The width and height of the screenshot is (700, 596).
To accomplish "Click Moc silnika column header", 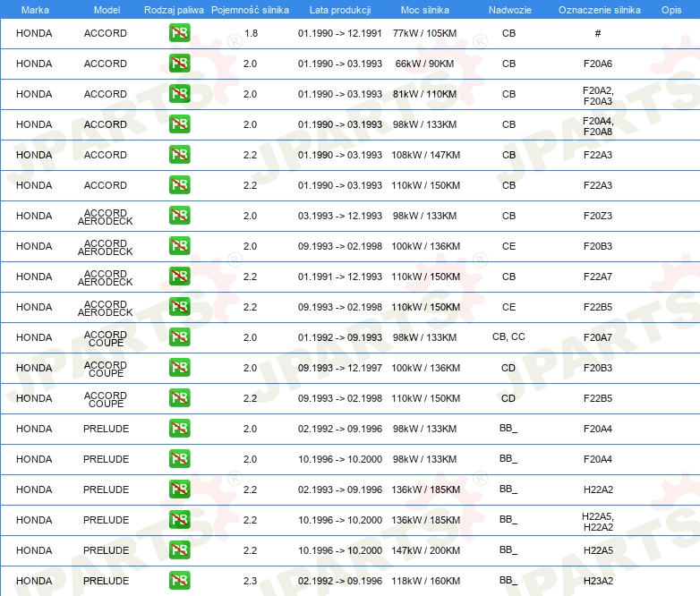I will coord(425,10).
